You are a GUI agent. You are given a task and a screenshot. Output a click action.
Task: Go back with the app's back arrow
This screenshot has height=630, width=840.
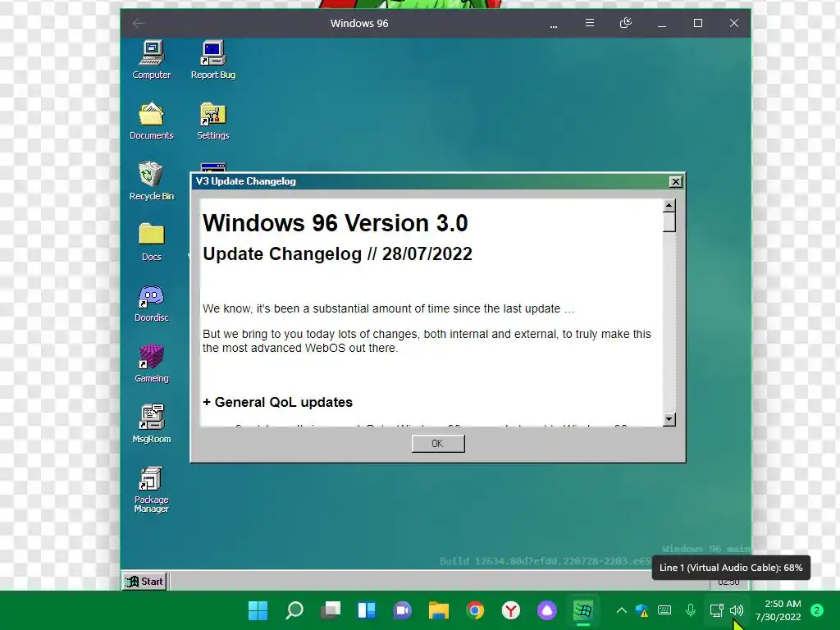click(139, 23)
